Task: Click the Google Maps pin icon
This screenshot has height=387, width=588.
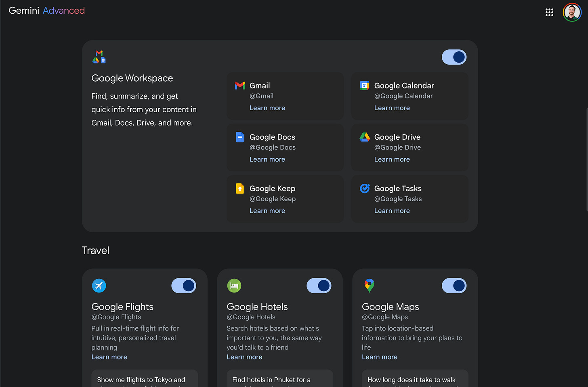Action: (369, 286)
